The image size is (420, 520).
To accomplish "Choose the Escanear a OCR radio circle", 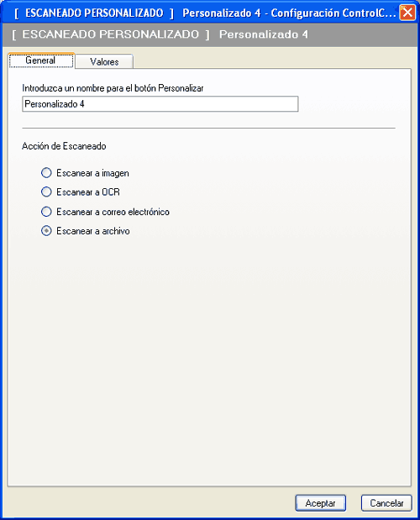I will point(46,192).
